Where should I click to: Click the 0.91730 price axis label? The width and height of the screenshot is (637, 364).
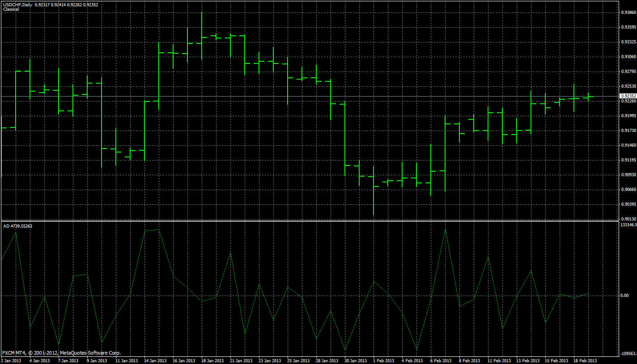[629, 131]
